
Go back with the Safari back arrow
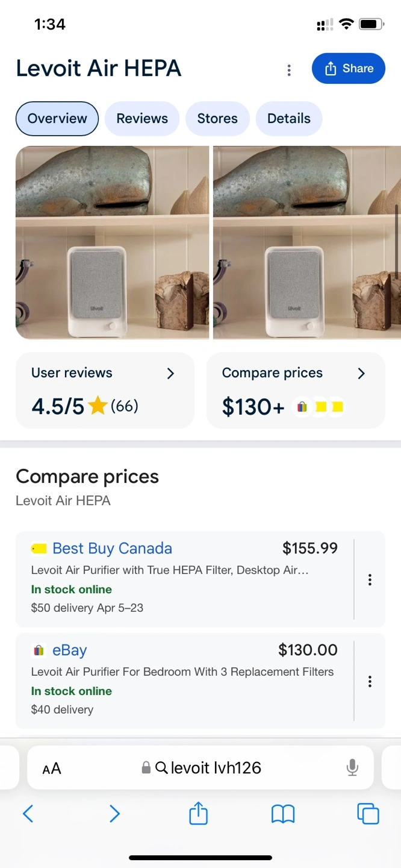pos(28,814)
